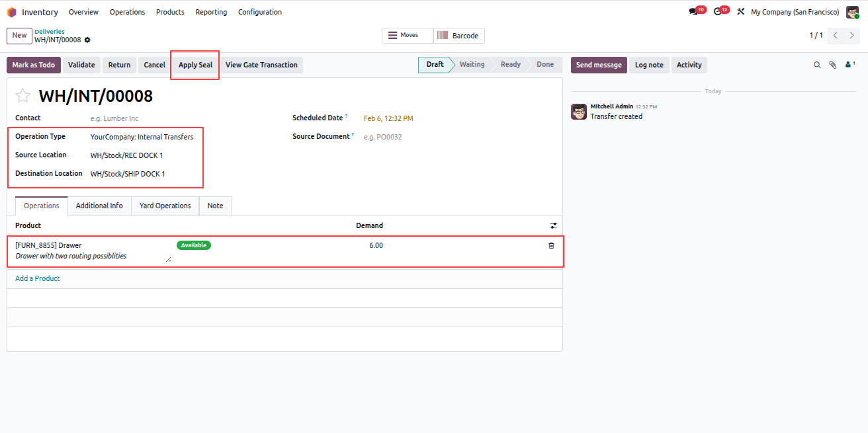Image resolution: width=868 pixels, height=433 pixels.
Task: Click the WH/INT/00008 title field
Action: (96, 96)
